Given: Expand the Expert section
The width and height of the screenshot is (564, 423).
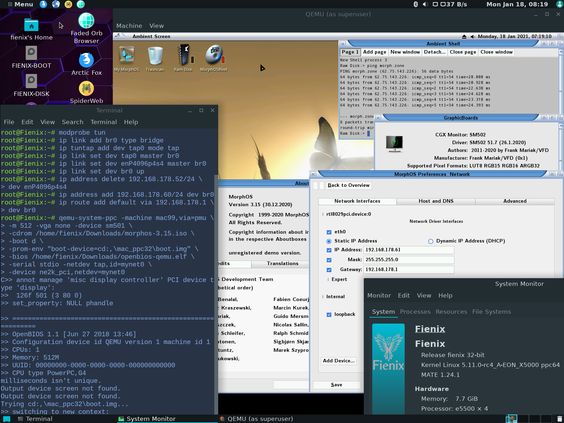Looking at the screenshot, I should pyautogui.click(x=328, y=279).
